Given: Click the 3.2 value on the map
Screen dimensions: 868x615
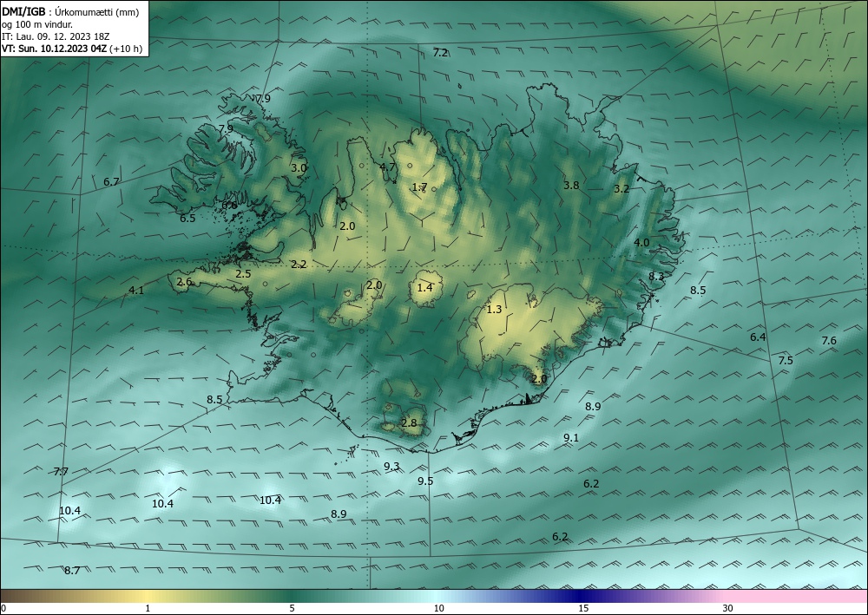Looking at the screenshot, I should 621,188.
